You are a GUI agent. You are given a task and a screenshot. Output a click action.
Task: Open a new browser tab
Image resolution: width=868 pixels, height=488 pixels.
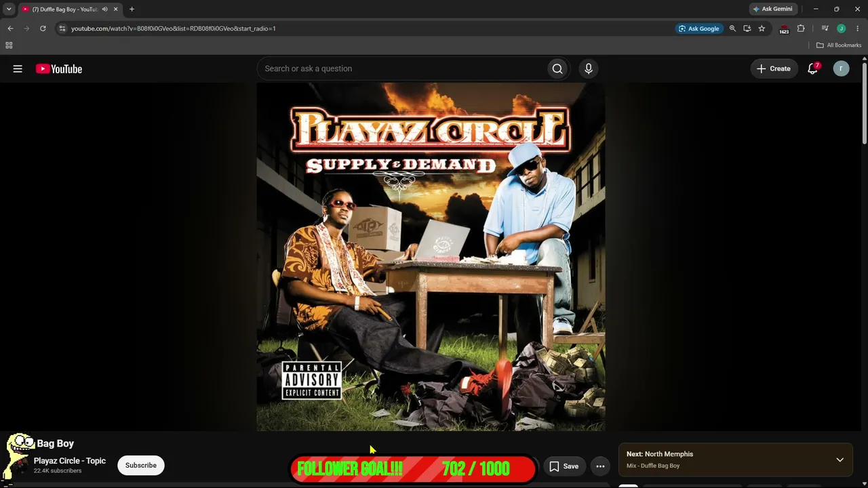click(x=132, y=9)
